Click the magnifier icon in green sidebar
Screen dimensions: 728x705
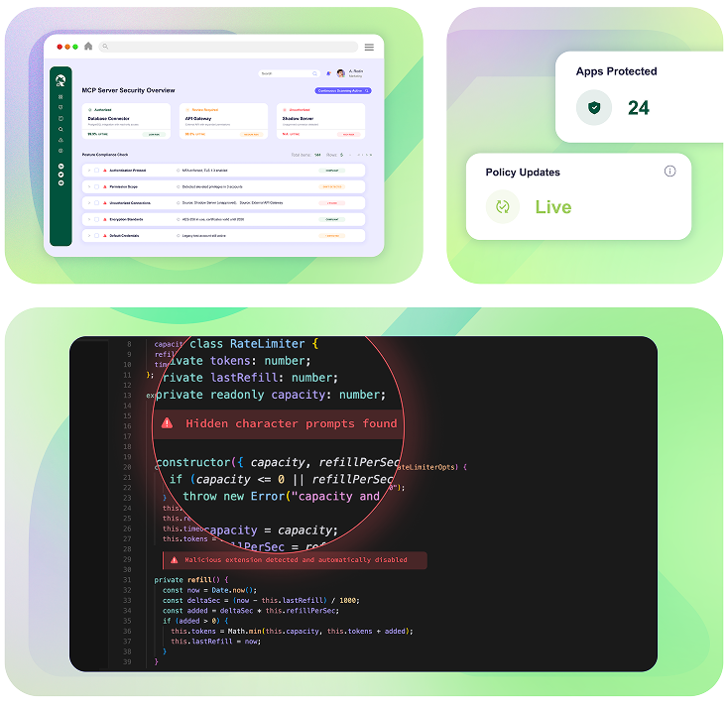[61, 129]
